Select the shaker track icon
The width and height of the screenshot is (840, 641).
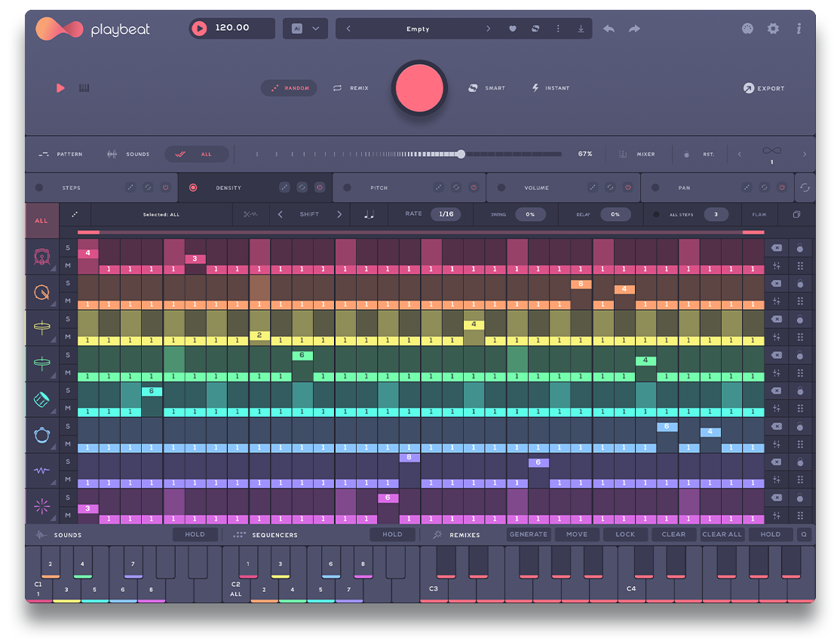point(41,398)
